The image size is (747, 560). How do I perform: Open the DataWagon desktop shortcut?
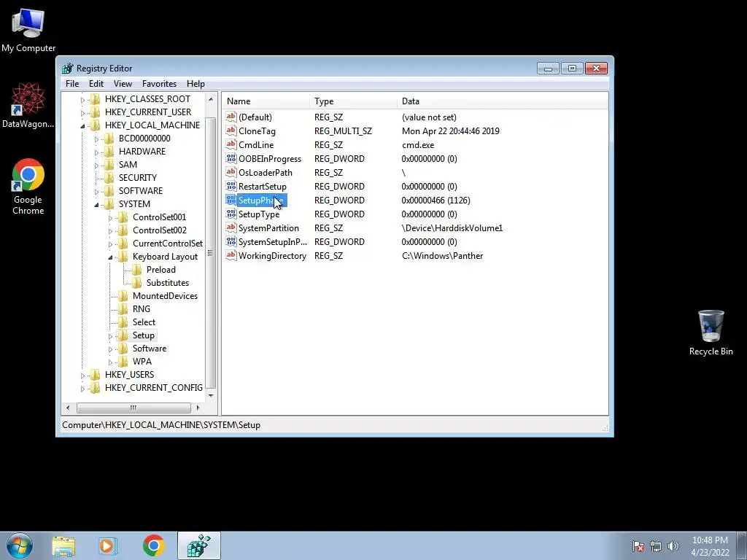pos(28,105)
